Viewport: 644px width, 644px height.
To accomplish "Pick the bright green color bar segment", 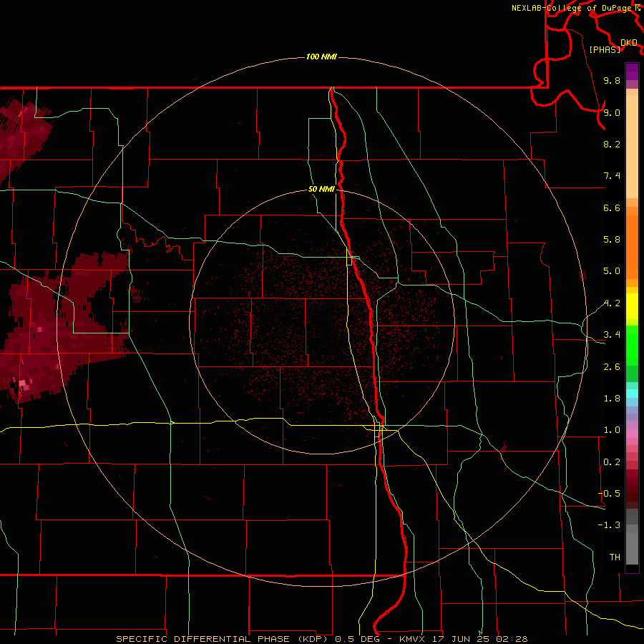I will click(632, 346).
